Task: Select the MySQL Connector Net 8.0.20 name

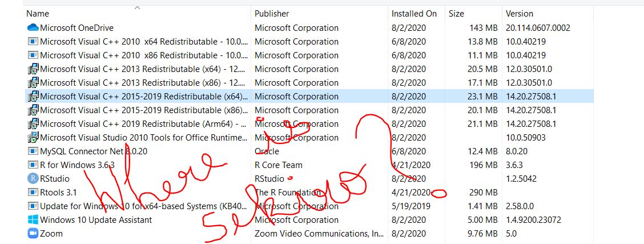Action: click(94, 151)
